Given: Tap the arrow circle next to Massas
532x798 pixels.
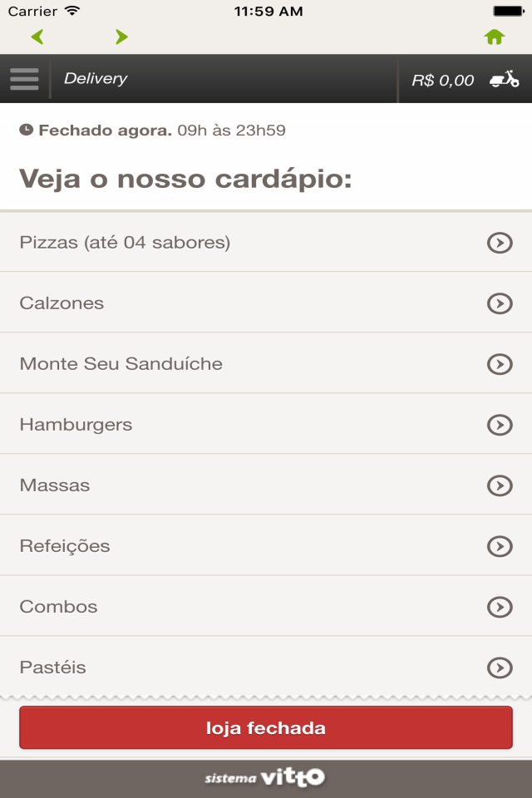Looking at the screenshot, I should click(500, 485).
